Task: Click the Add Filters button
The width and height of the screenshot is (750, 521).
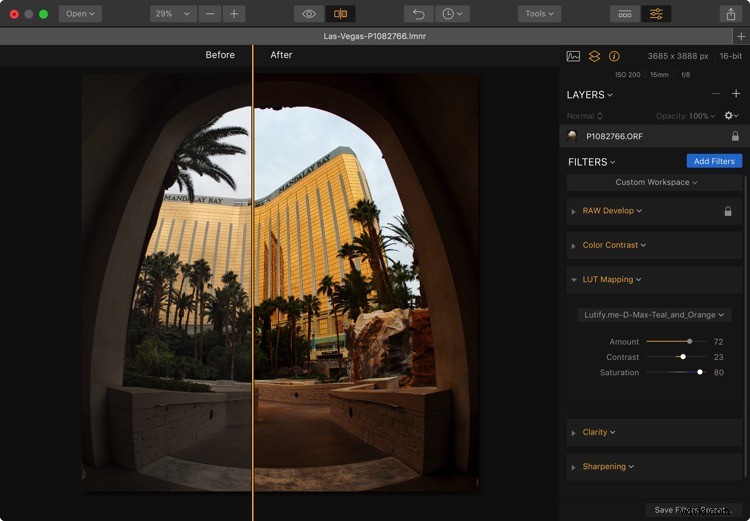Action: tap(714, 161)
